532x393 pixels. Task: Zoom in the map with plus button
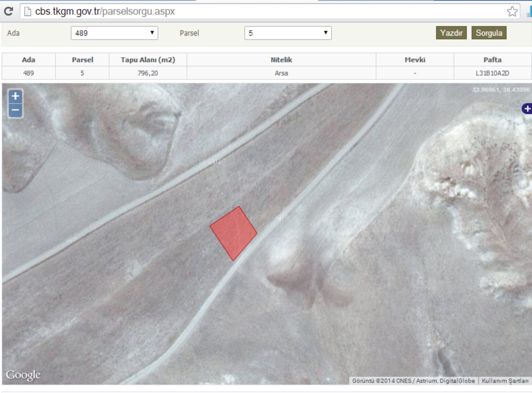pyautogui.click(x=15, y=96)
